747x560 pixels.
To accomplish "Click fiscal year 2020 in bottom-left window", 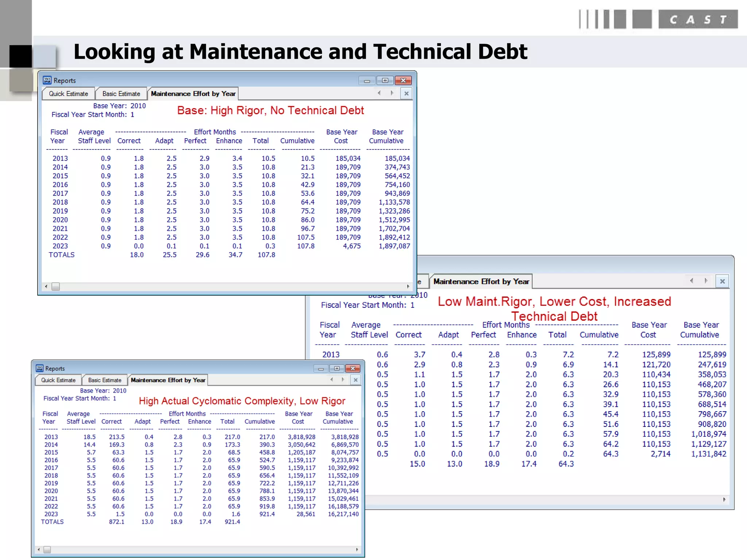I will pyautogui.click(x=51, y=491).
